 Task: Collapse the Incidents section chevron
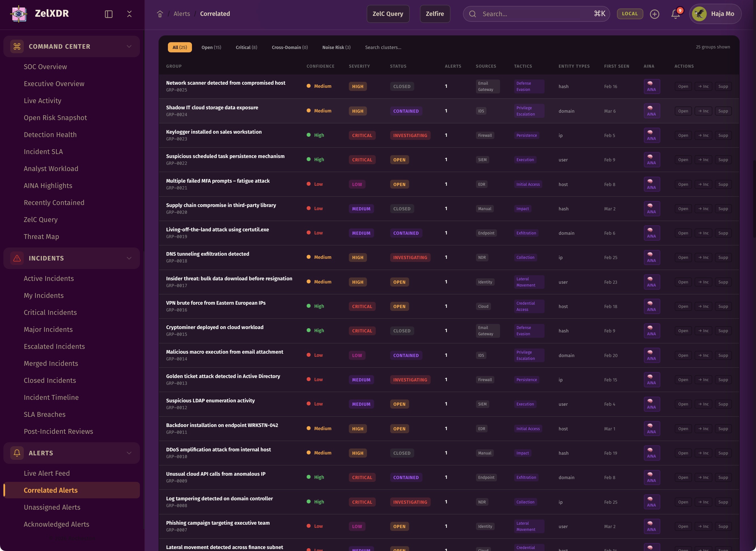[x=129, y=258]
